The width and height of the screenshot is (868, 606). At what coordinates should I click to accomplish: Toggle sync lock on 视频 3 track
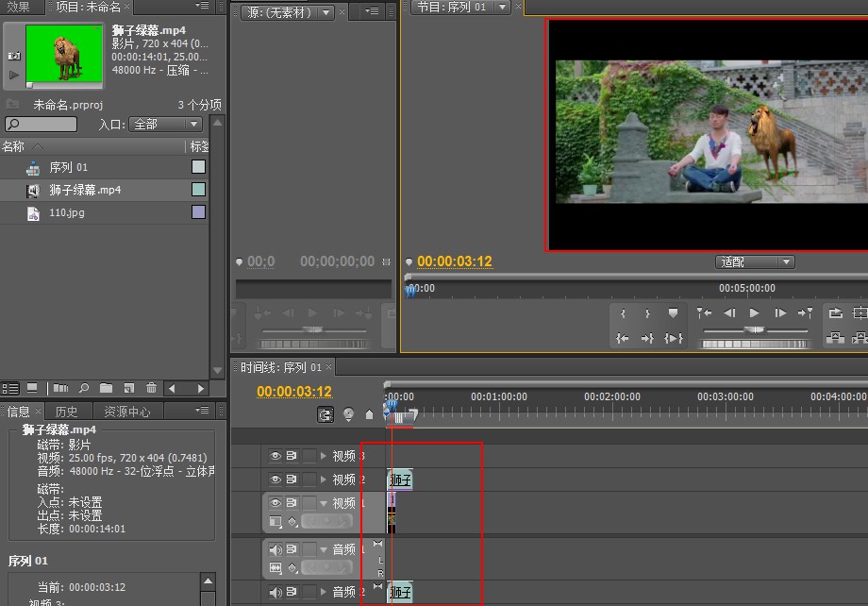point(292,456)
